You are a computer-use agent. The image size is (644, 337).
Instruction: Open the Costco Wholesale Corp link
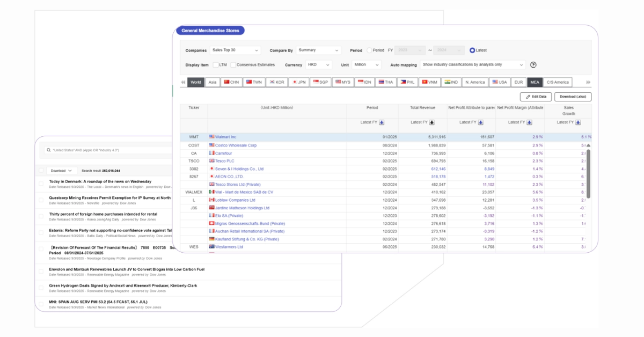[x=236, y=145]
